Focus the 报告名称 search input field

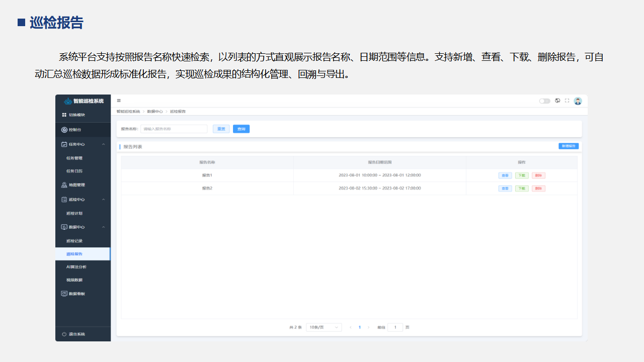(174, 129)
